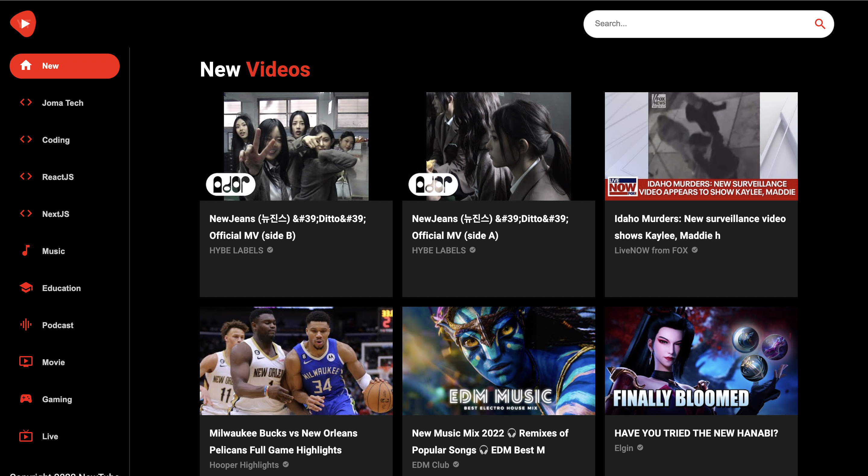Screen dimensions: 868x476
Task: Choose the NextJS sidebar item
Action: [55, 214]
